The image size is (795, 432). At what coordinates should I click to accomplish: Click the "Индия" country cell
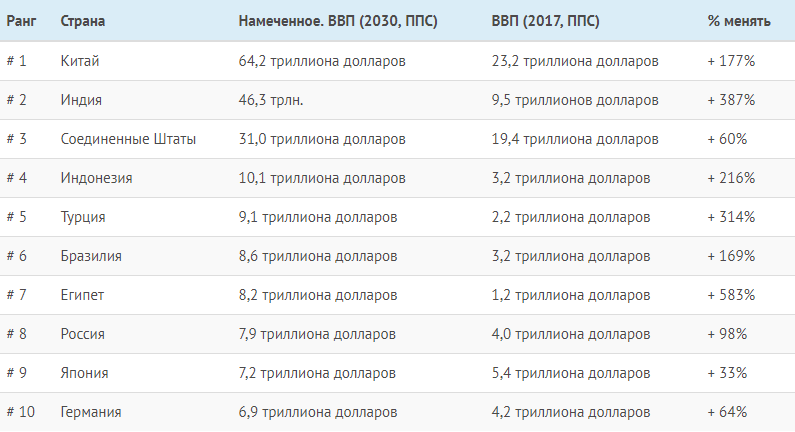point(81,100)
